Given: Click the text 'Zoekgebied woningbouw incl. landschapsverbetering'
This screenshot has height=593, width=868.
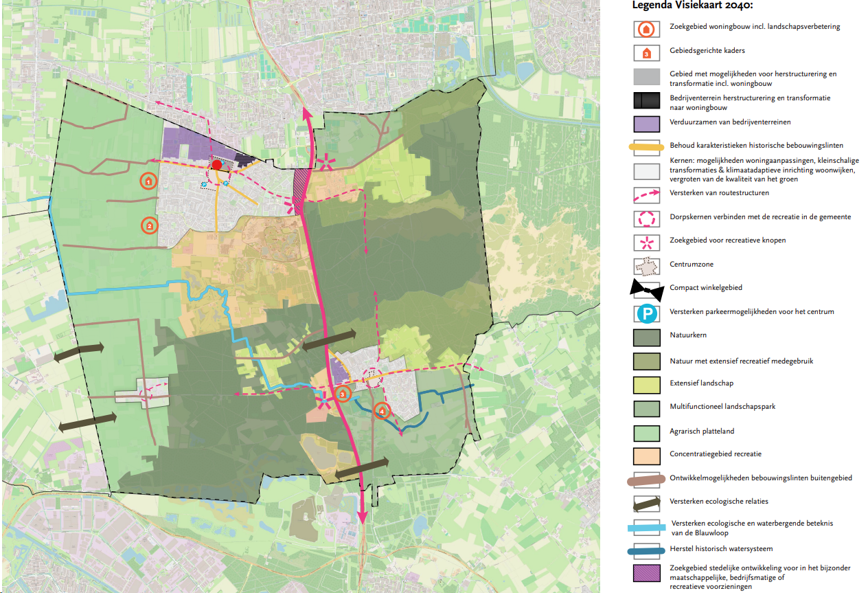Looking at the screenshot, I should [755, 27].
